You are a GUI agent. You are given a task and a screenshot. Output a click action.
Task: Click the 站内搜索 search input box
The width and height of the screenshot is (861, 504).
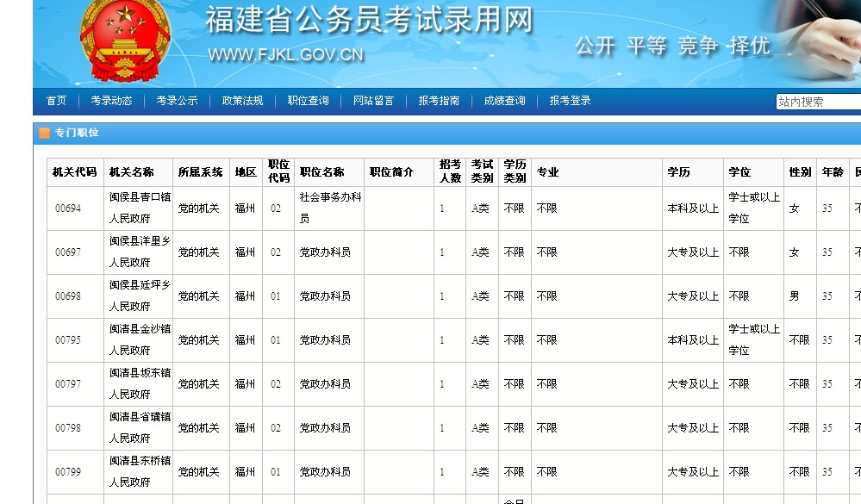point(817,101)
